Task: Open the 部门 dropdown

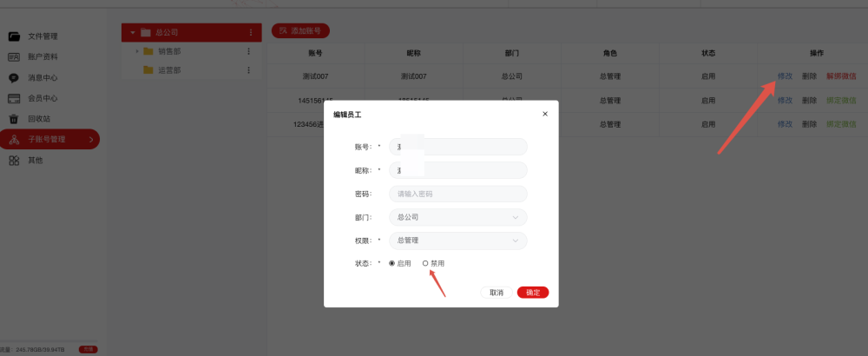Action: (x=458, y=218)
